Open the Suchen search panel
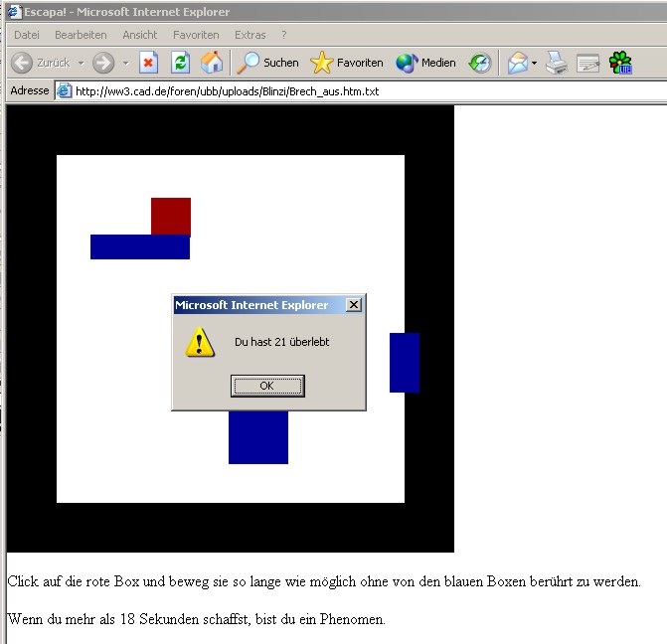The height and width of the screenshot is (644, 667). (x=267, y=63)
